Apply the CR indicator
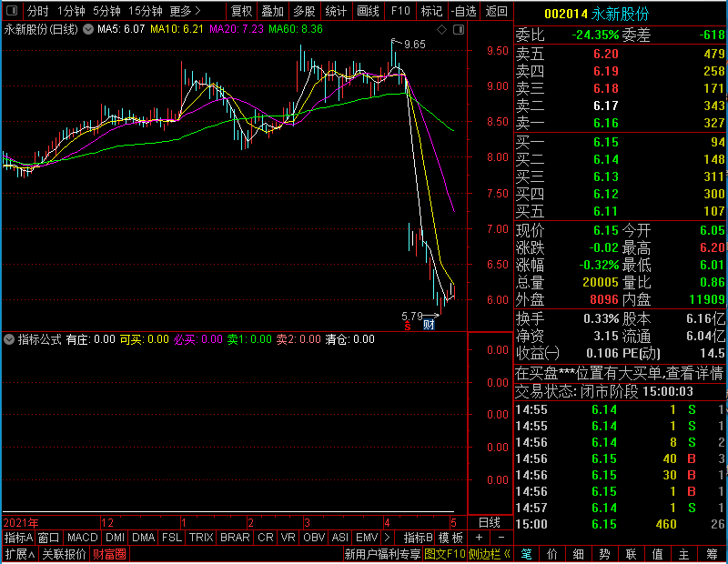This screenshot has width=728, height=564. pyautogui.click(x=266, y=538)
